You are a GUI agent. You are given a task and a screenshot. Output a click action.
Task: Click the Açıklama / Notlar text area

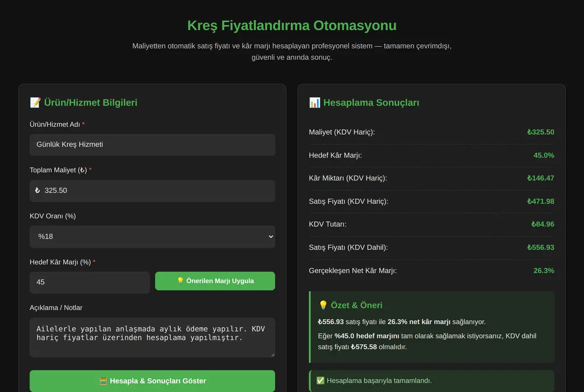(152, 338)
